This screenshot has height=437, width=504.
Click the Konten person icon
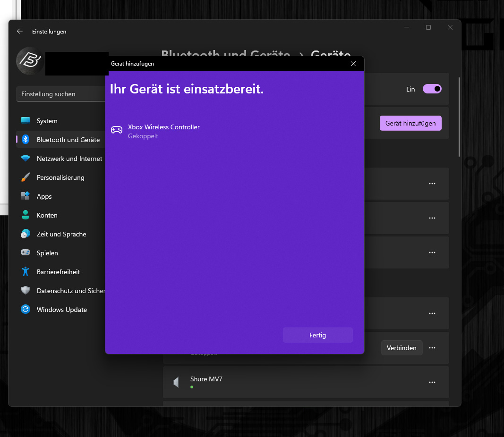[x=26, y=215]
